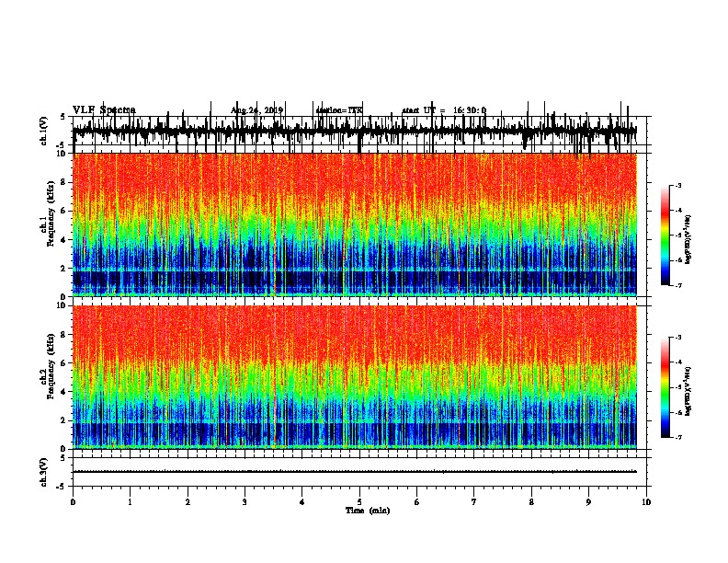Click the time axis tick label "5"
The image size is (728, 563).
(359, 502)
